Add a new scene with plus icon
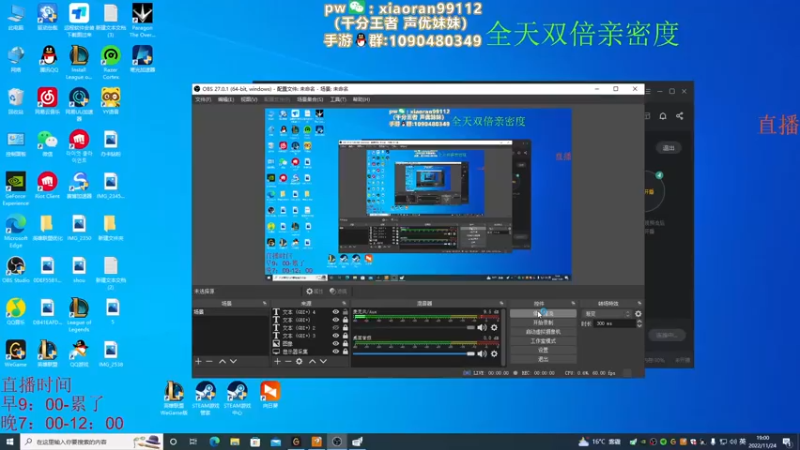Image resolution: width=800 pixels, height=450 pixels. [198, 361]
